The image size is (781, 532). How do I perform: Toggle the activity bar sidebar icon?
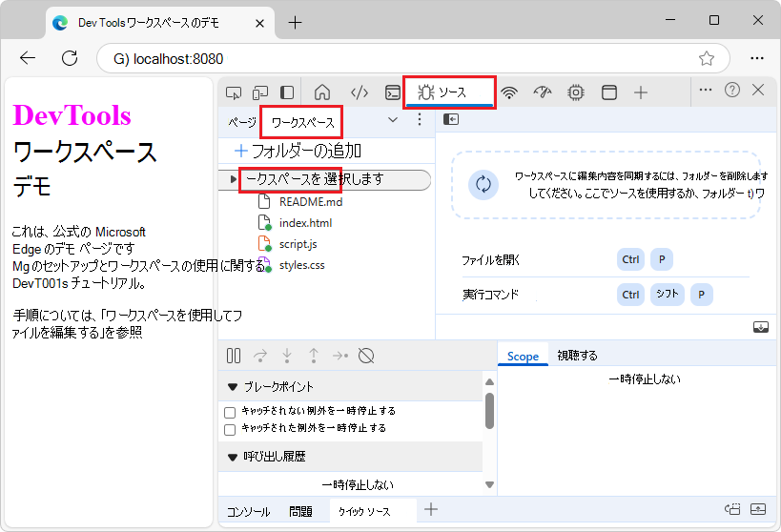(287, 92)
